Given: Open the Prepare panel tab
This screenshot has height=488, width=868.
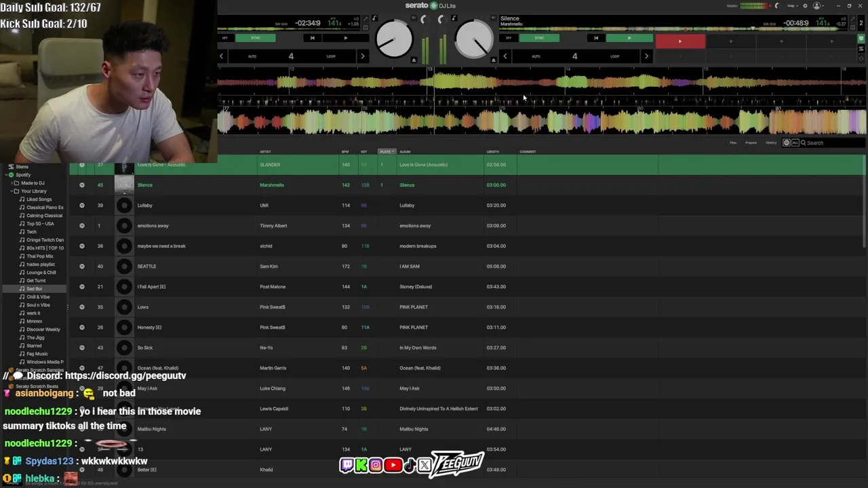Looking at the screenshot, I should 751,142.
